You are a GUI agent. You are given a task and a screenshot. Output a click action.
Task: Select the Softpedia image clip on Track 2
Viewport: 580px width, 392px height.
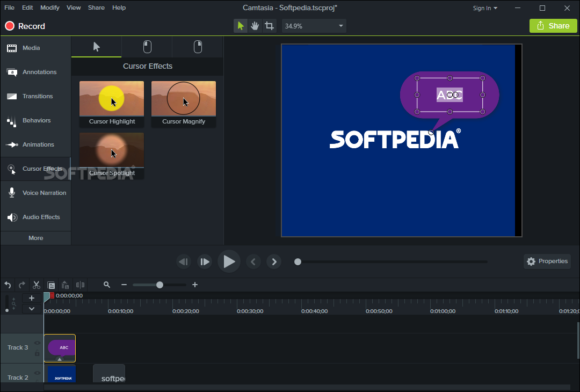tap(60, 374)
